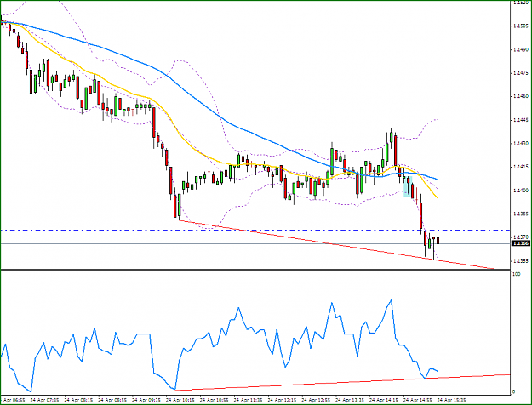This screenshot has height=405, width=532.
Task: Click the 24 Apr 12:15 time label
Action: point(282,400)
